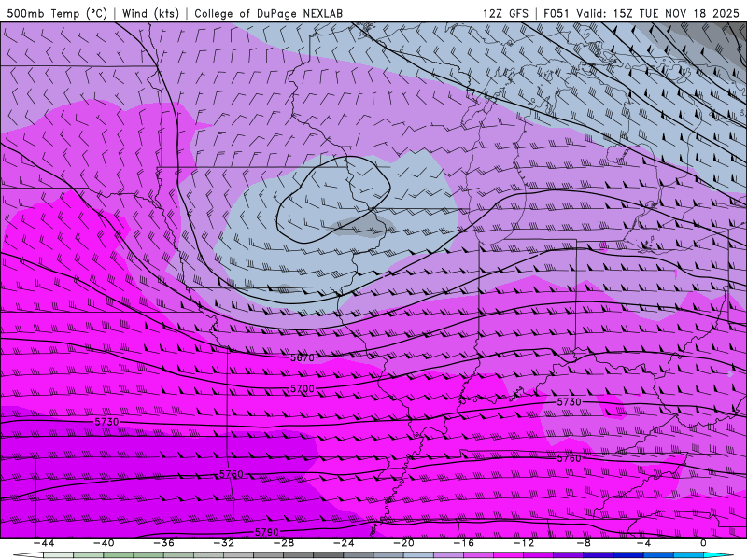The image size is (747, 560).
Task: Select the 0 colorbar tick label
Action: click(x=703, y=543)
